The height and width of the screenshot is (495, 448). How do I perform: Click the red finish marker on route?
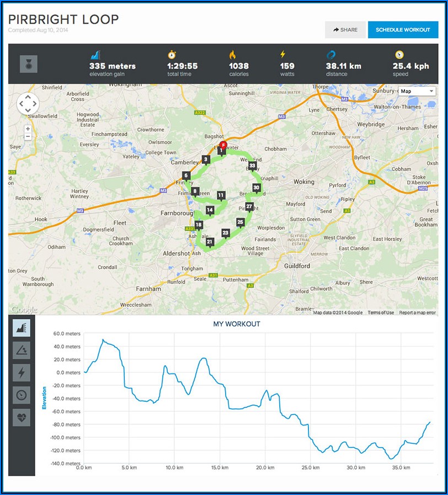pyautogui.click(x=223, y=143)
